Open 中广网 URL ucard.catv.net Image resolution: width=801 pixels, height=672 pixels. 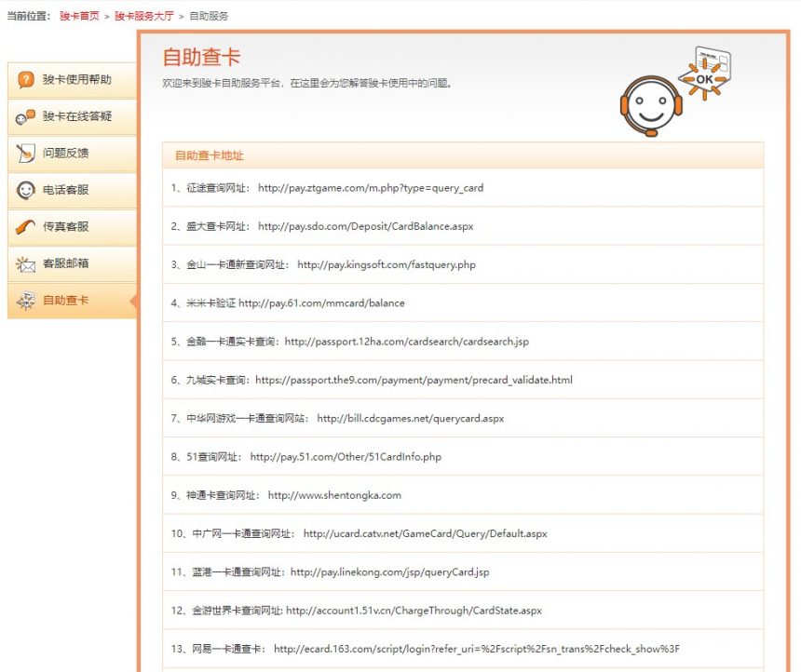pyautogui.click(x=425, y=533)
